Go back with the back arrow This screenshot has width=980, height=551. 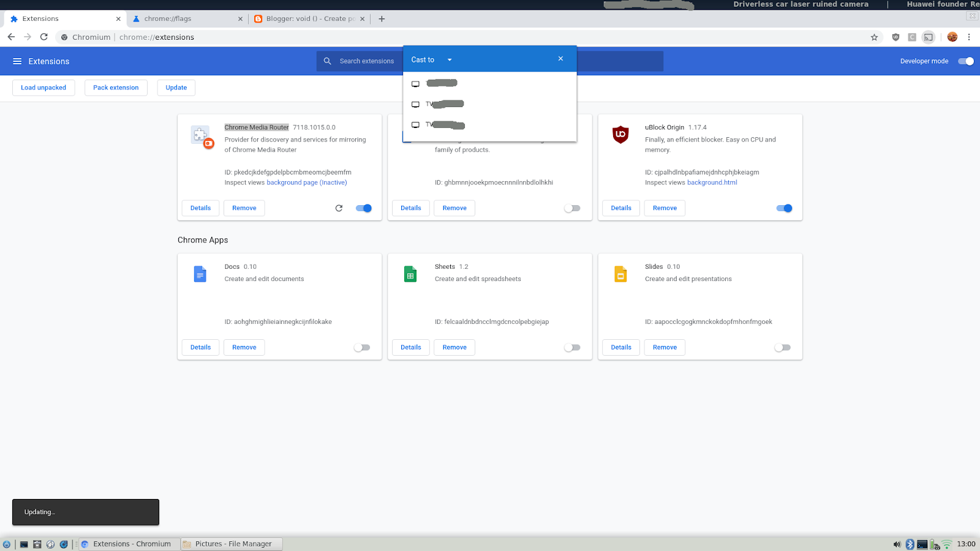[x=11, y=37]
